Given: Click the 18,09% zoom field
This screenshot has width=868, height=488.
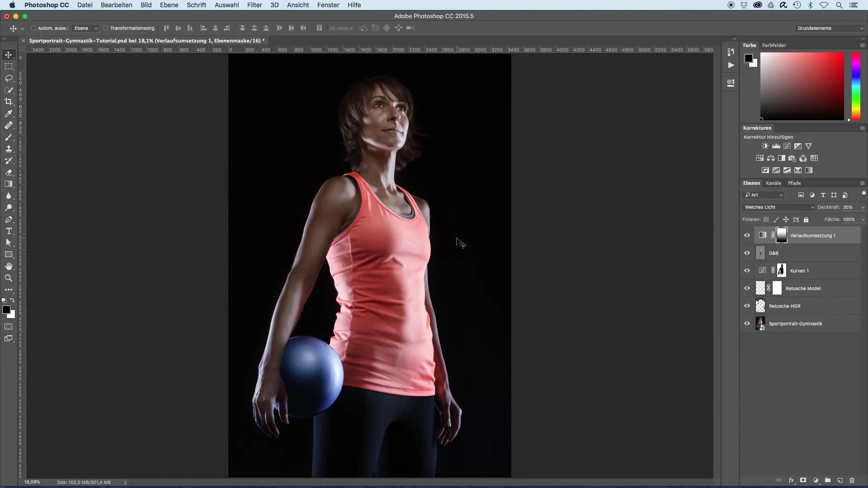Looking at the screenshot, I should pyautogui.click(x=32, y=482).
